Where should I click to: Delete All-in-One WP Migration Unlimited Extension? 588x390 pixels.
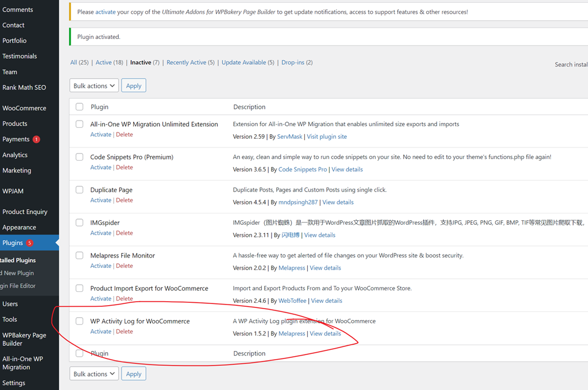pos(125,135)
